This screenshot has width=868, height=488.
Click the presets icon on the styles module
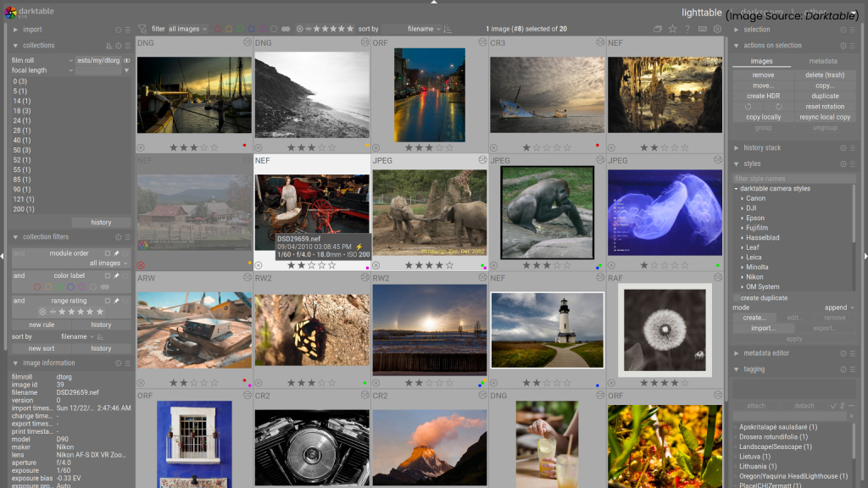point(854,165)
